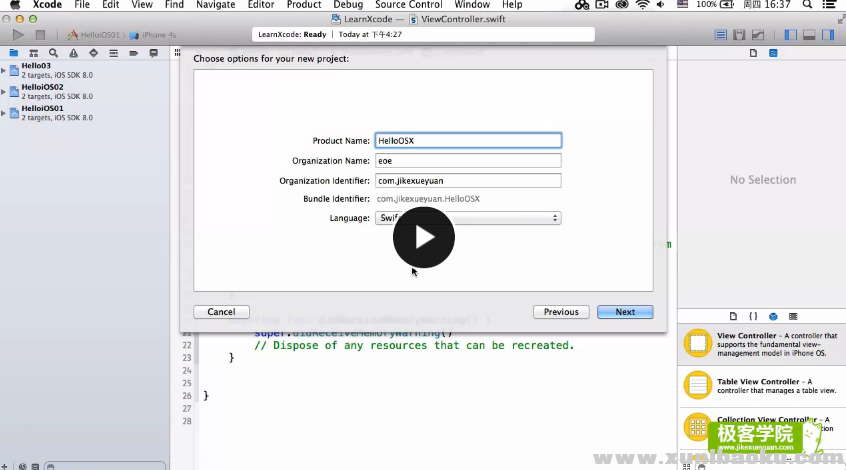Toggle the Utilities pane visibility
The height and width of the screenshot is (470, 846).
point(828,35)
